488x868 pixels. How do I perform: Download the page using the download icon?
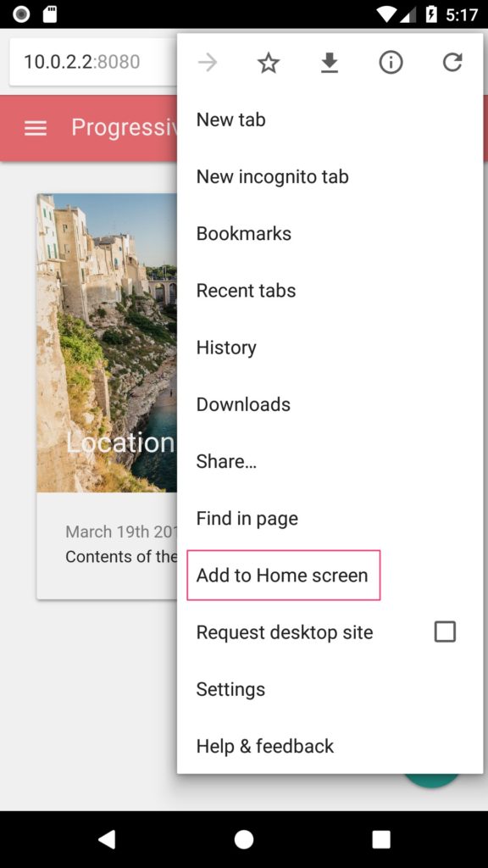330,63
